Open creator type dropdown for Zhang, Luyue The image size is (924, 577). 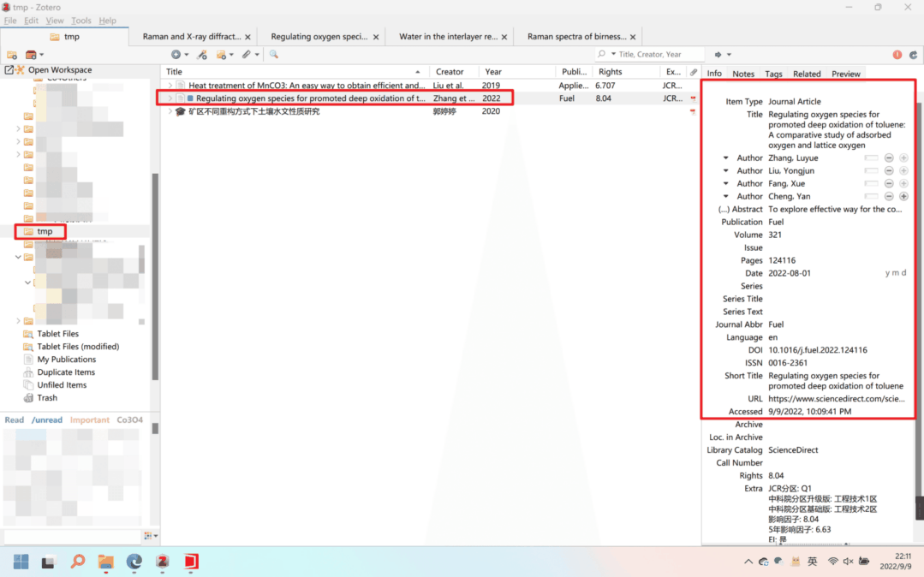click(726, 158)
